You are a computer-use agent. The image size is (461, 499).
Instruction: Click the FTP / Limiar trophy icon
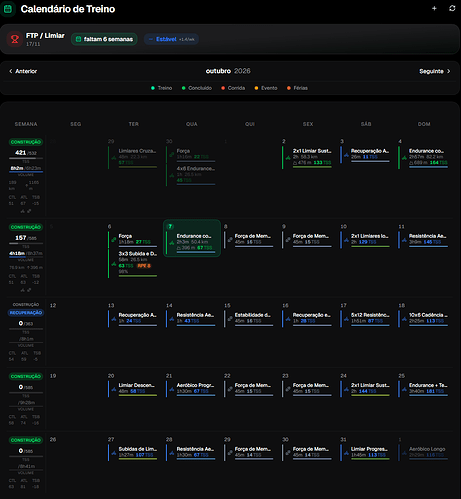(x=14, y=39)
